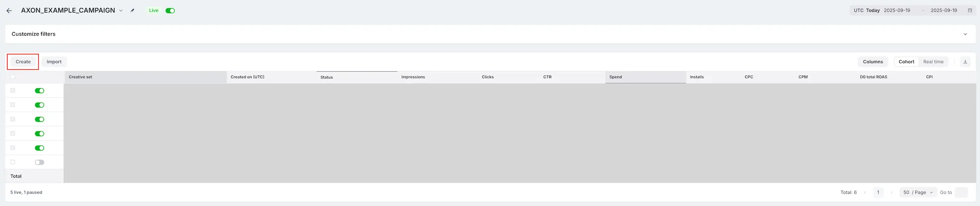Click the Create button
Image resolution: width=980 pixels, height=206 pixels.
click(23, 62)
